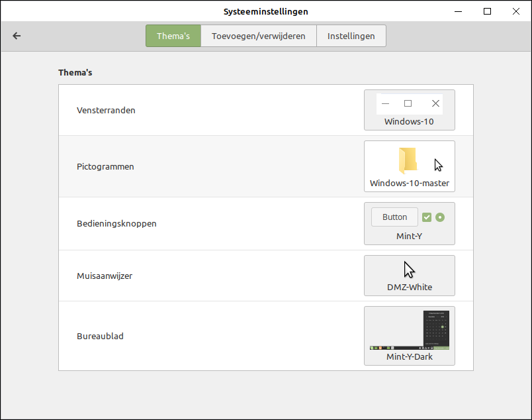
Task: Choose the Mint-Y controls theme label
Action: (409, 236)
